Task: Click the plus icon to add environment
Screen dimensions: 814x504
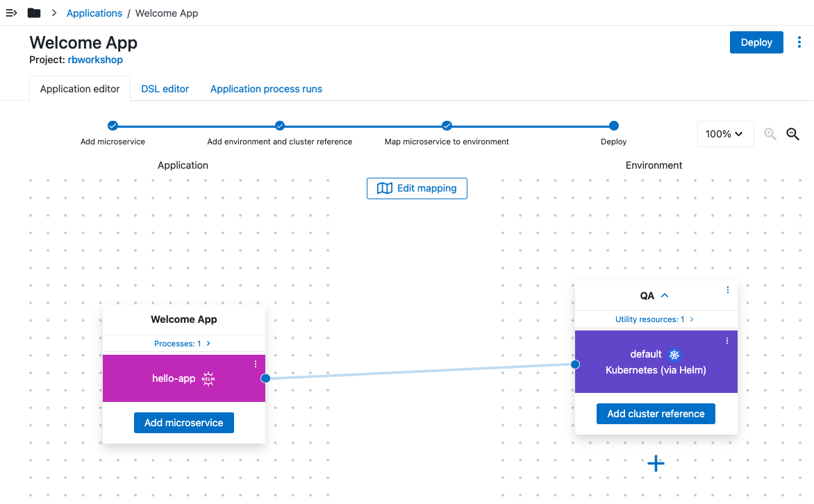Action: [x=656, y=463]
